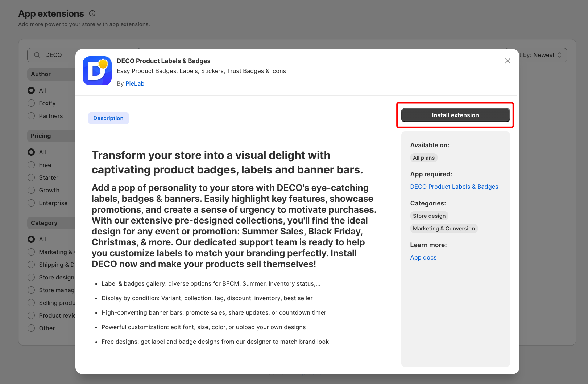Choose the Other category radio button
Image resolution: width=588 pixels, height=384 pixels.
point(32,328)
